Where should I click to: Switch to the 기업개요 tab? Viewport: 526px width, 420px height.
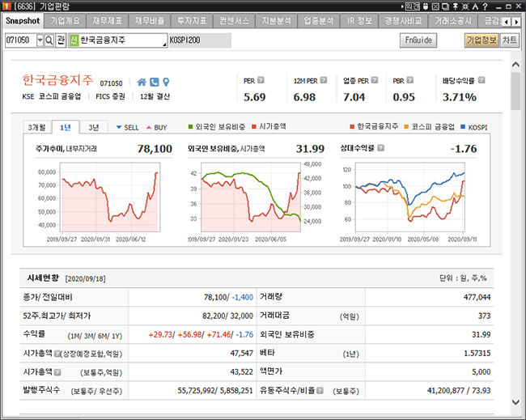tap(65, 21)
